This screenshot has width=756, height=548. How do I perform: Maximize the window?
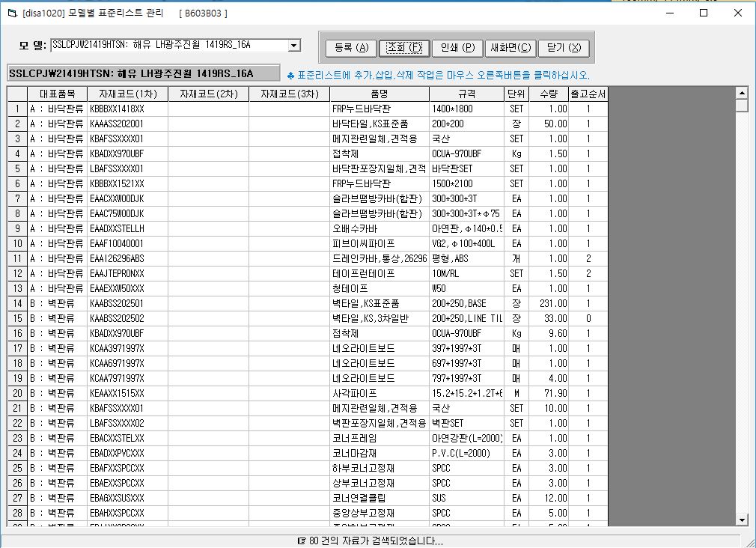coord(704,13)
